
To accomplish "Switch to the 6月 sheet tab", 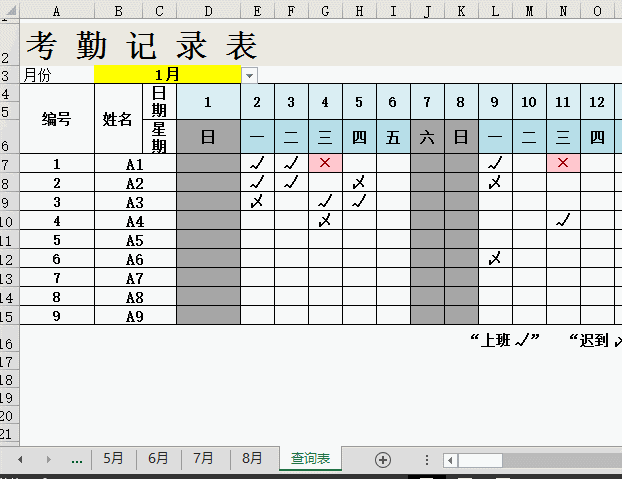I will tap(158, 459).
